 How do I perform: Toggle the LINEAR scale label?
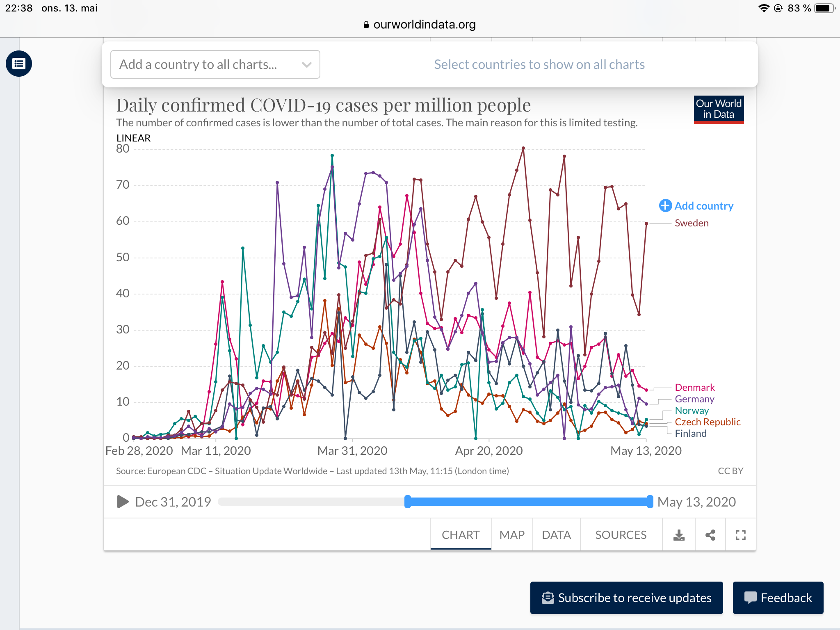(x=133, y=138)
